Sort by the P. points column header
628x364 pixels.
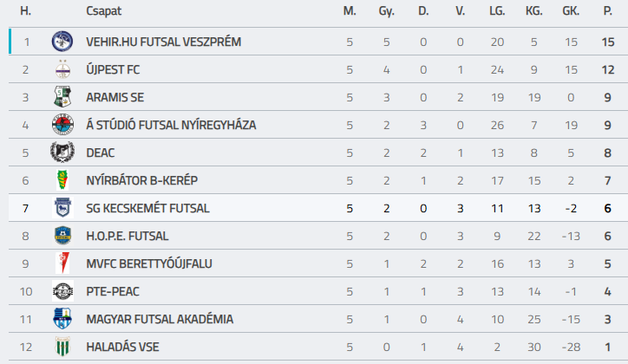pos(607,11)
